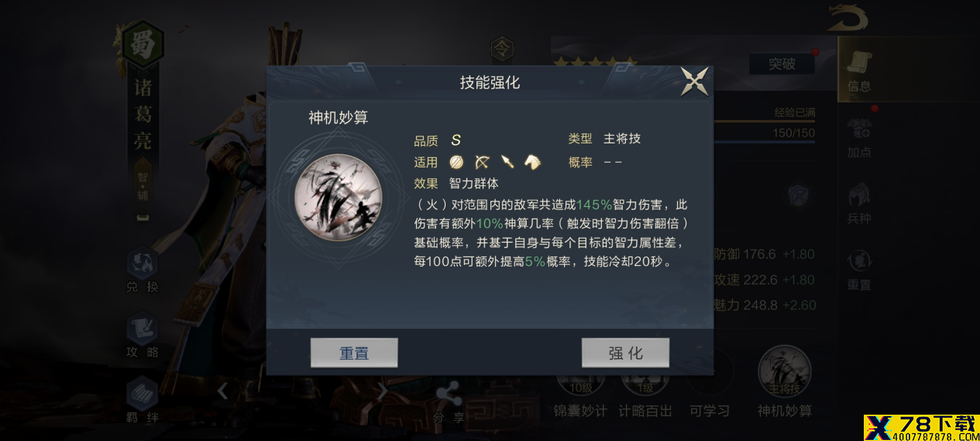Tap the 分享 share icon
Screen dimensions: 980x441
[449, 403]
